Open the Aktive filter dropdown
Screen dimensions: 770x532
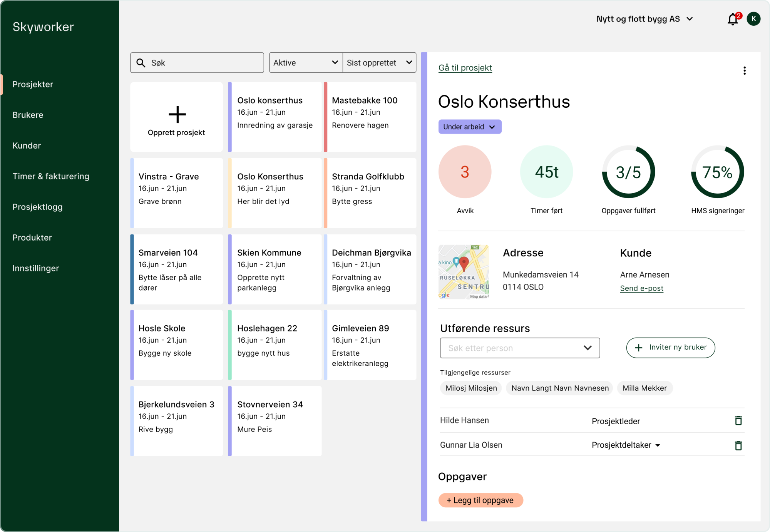click(x=305, y=62)
